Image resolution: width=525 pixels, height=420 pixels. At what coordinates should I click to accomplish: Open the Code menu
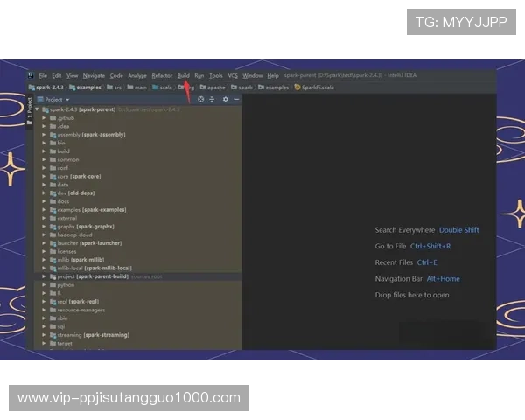click(116, 76)
